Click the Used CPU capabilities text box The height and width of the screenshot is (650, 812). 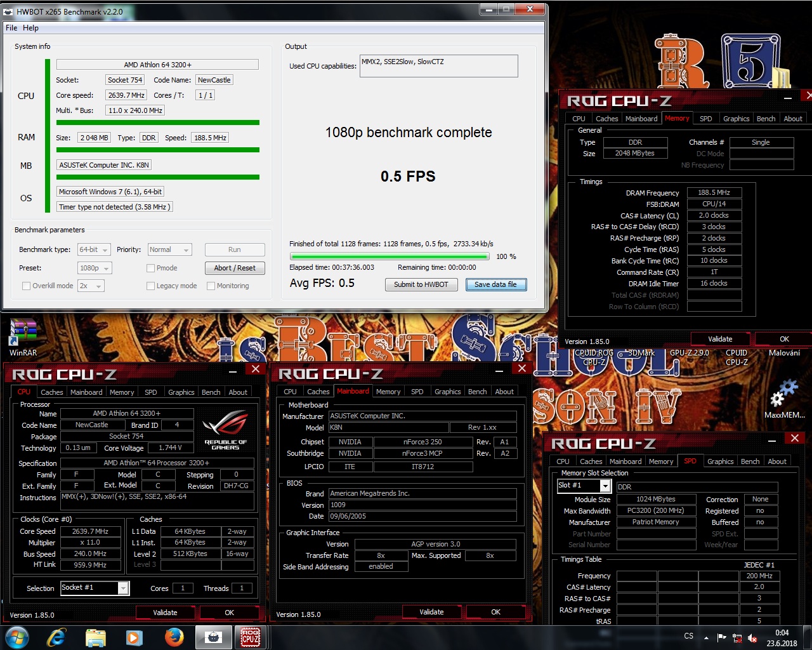point(439,66)
